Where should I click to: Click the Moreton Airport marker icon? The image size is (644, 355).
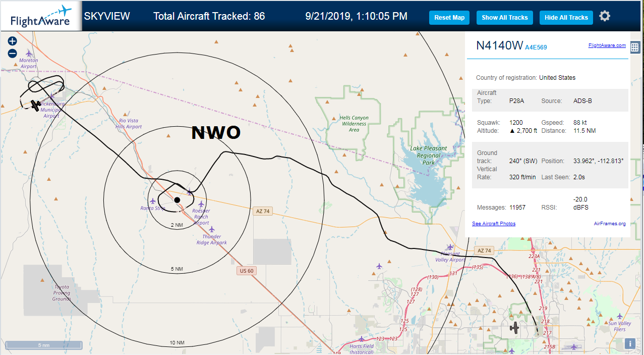(x=29, y=53)
